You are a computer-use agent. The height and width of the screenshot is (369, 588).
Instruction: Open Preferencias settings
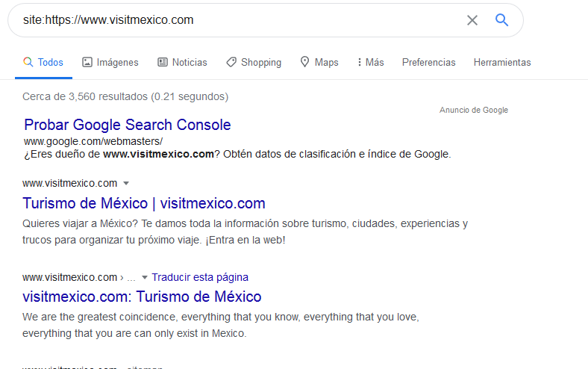coord(428,62)
